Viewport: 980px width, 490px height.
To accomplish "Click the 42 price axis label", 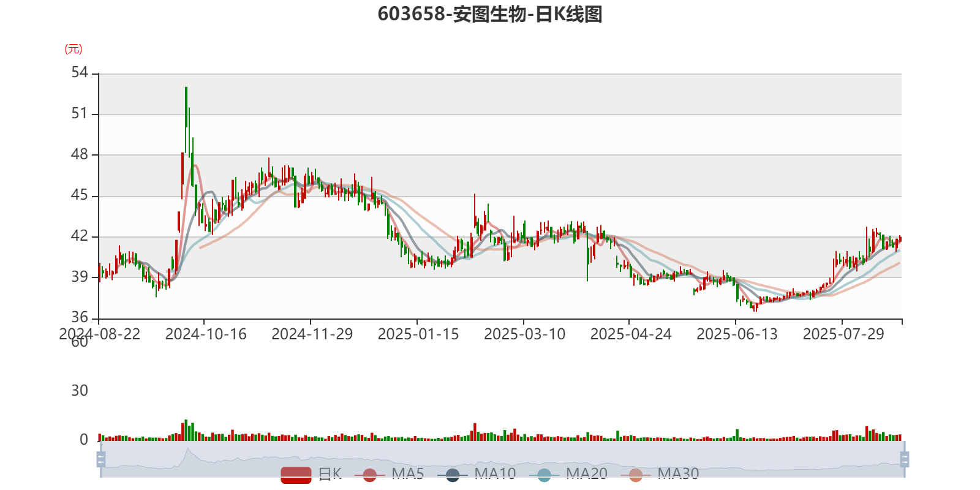I will coord(80,236).
